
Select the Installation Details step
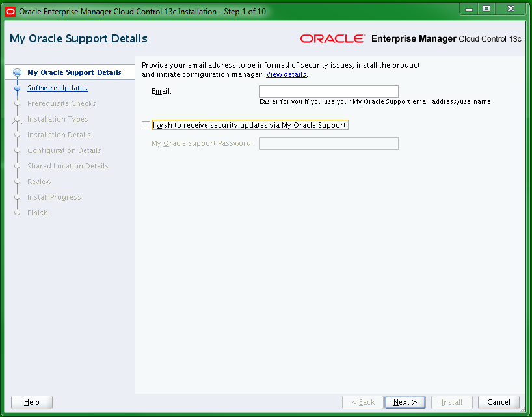(18, 135)
